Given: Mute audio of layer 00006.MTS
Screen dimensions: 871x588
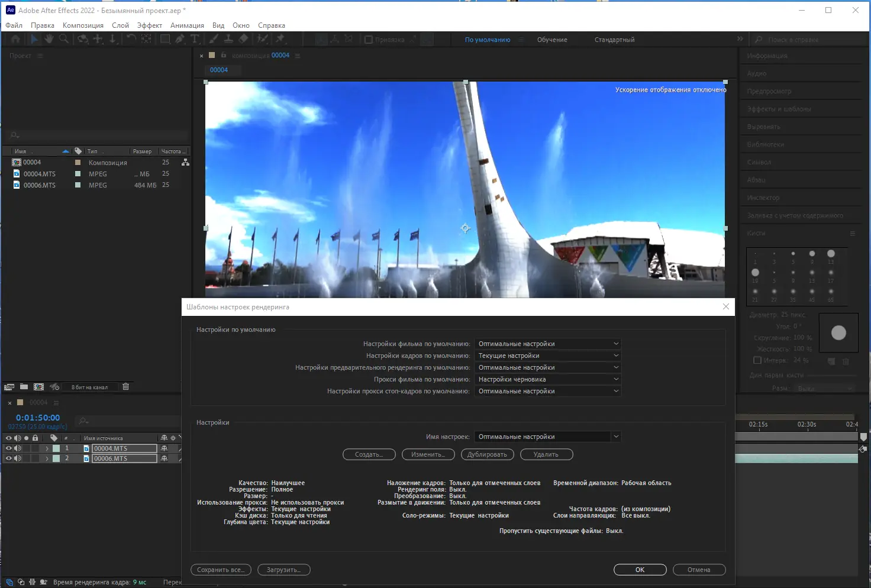Looking at the screenshot, I should (x=17, y=458).
